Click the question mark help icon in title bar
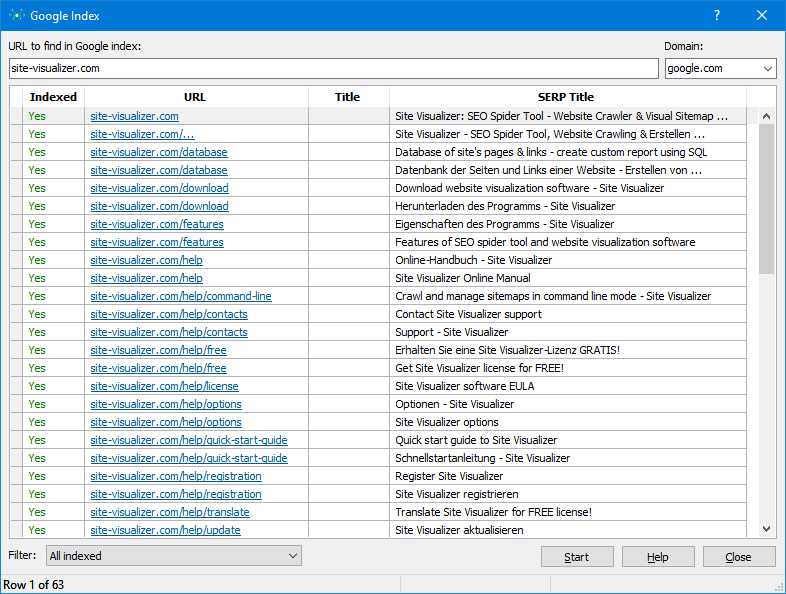Image resolution: width=786 pixels, height=594 pixels. pos(717,16)
